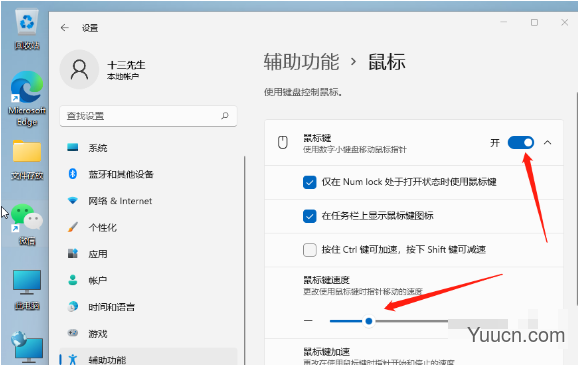This screenshot has width=578, height=365.
Task: Click the 鼠标键加速 label text
Action: [x=326, y=351]
